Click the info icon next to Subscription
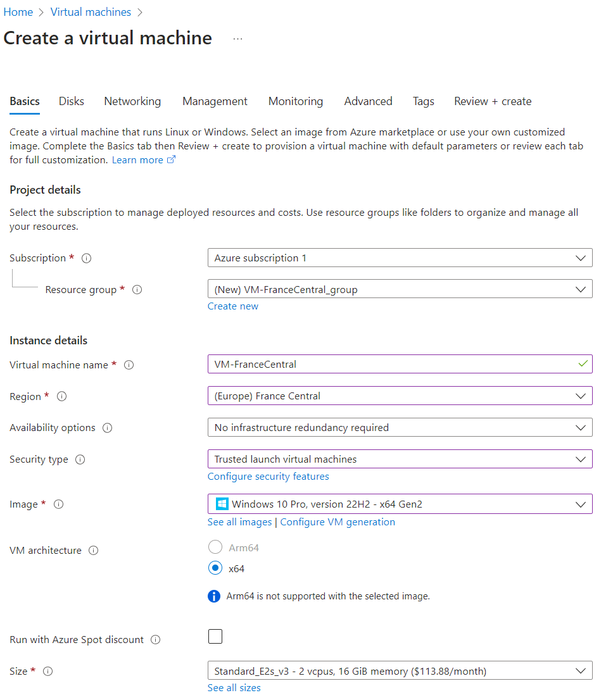The width and height of the screenshot is (613, 700). 87,258
